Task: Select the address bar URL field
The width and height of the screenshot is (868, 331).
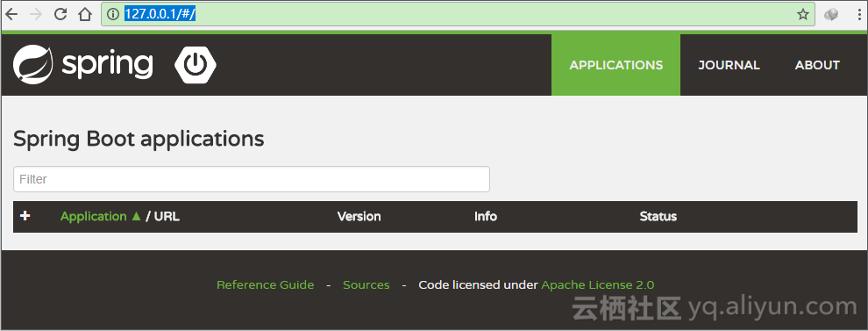Action: 458,14
